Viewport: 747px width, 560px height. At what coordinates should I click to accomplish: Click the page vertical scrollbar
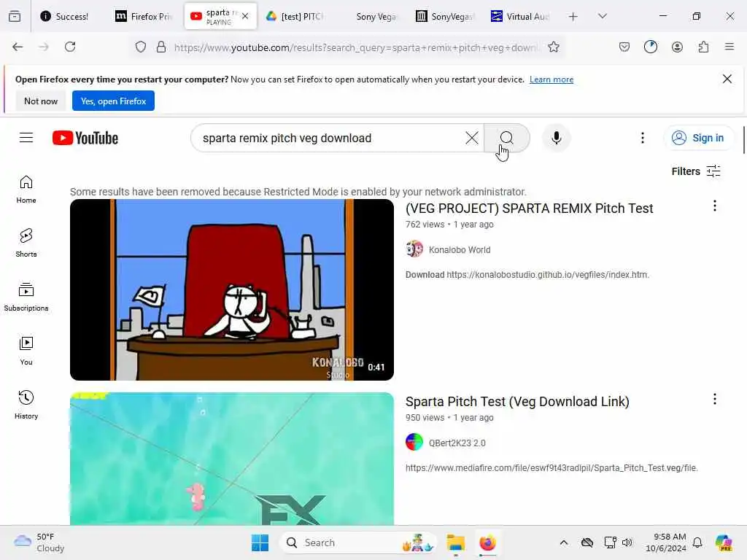pyautogui.click(x=743, y=139)
